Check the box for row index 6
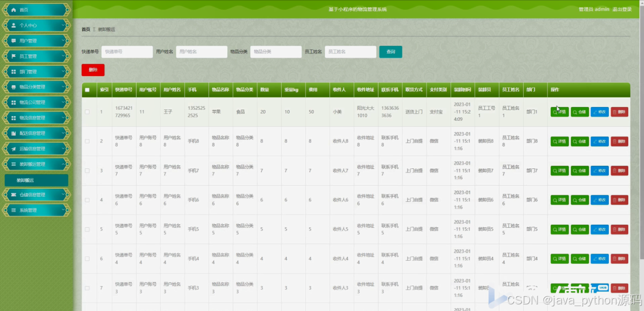The height and width of the screenshot is (311, 644). (x=87, y=259)
